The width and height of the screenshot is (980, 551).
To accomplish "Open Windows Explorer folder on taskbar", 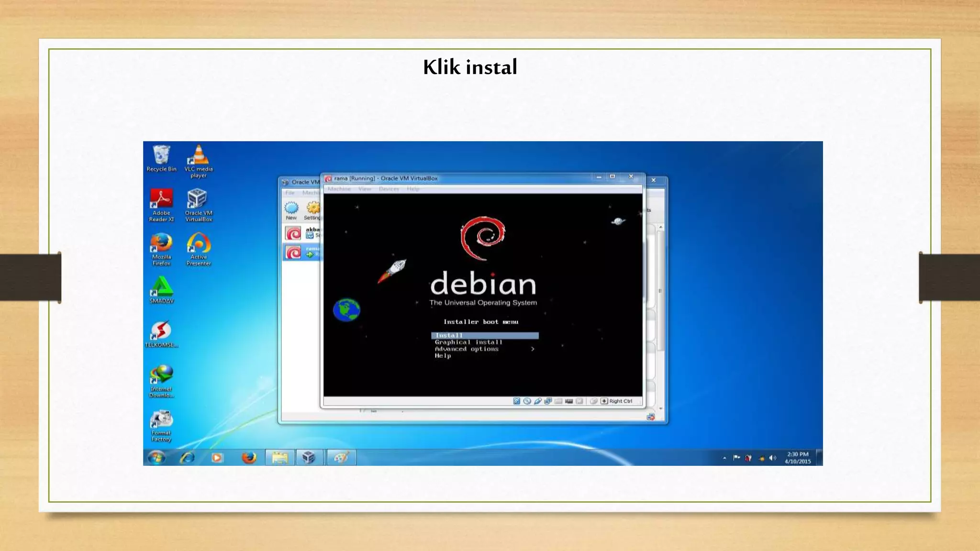I will (280, 458).
